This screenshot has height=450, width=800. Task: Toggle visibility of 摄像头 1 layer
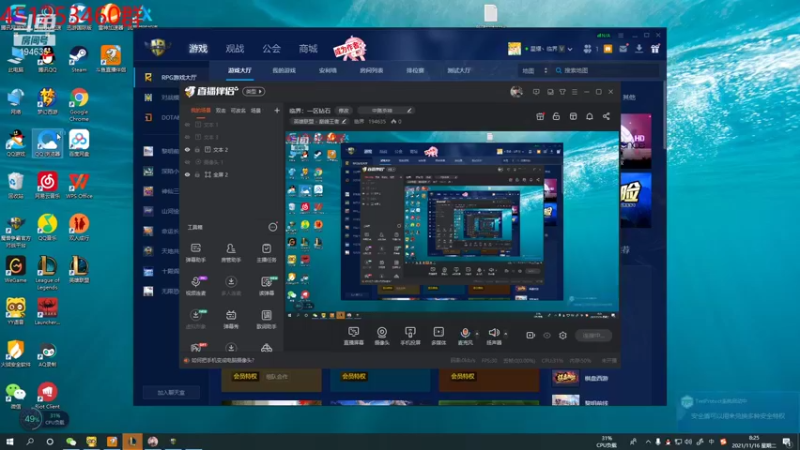tap(187, 162)
